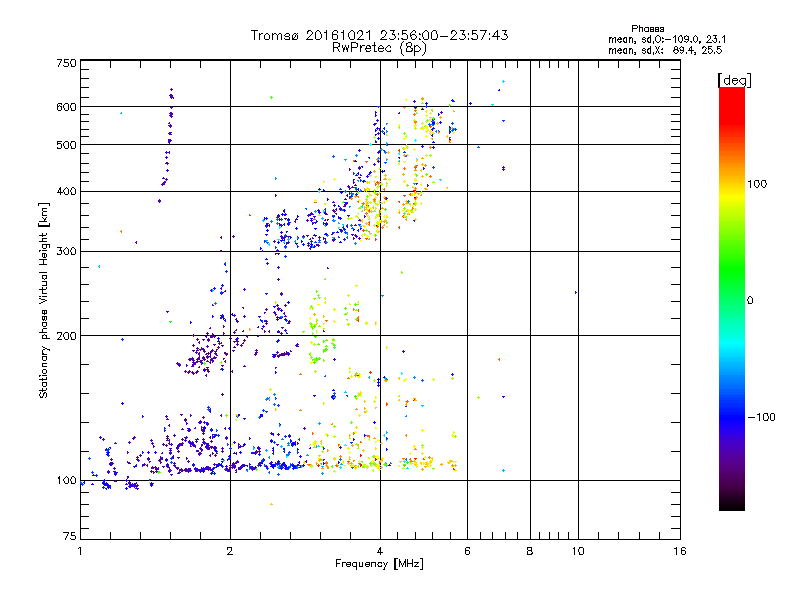Screen dimensions: 800x600
Task: Click the y-axis tick label '100'
Action: [x=67, y=481]
